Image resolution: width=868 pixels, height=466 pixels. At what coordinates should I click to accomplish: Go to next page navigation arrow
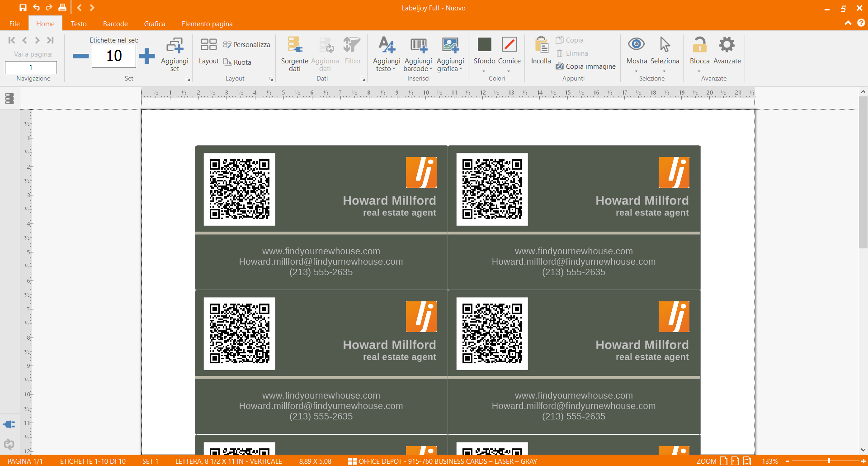(x=38, y=40)
